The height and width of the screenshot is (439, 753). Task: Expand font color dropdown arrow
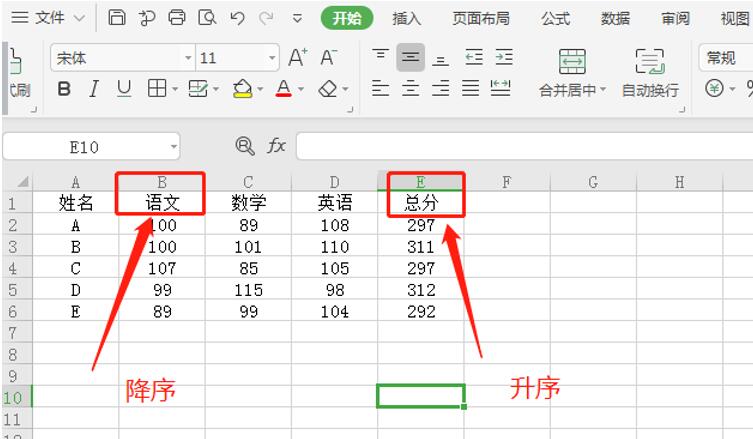(301, 89)
